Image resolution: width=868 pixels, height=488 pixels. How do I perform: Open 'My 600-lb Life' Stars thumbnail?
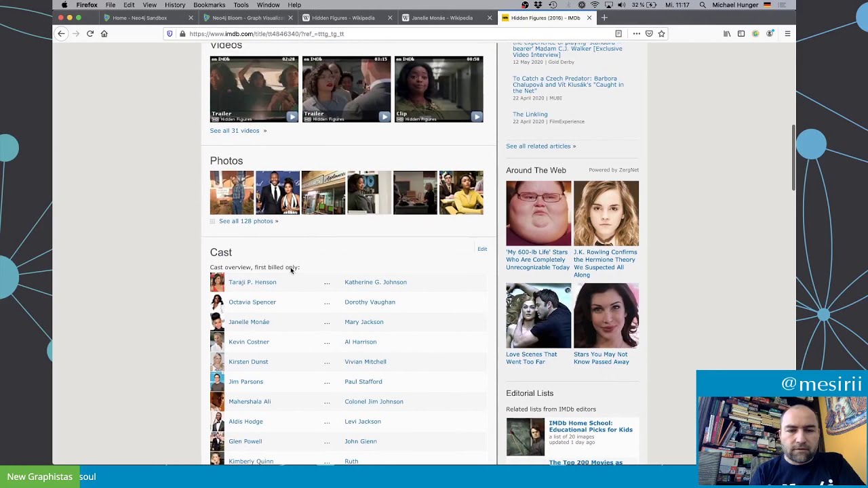click(538, 213)
